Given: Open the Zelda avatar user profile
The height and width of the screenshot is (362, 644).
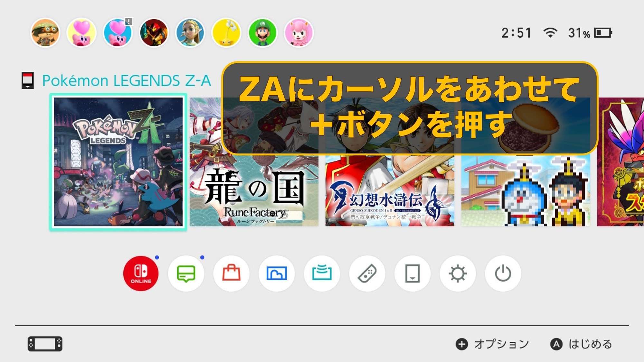Looking at the screenshot, I should tap(190, 33).
